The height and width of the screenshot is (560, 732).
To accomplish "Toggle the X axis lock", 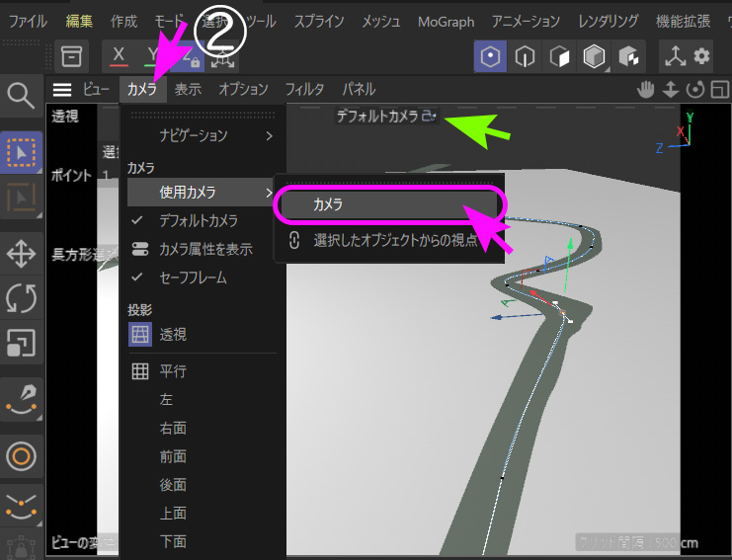I will click(120, 56).
